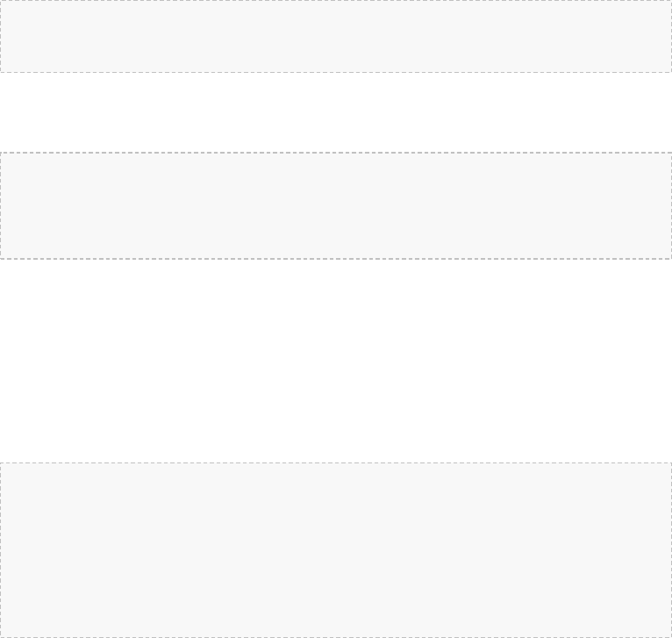Select the second gray empty panel

point(336,205)
